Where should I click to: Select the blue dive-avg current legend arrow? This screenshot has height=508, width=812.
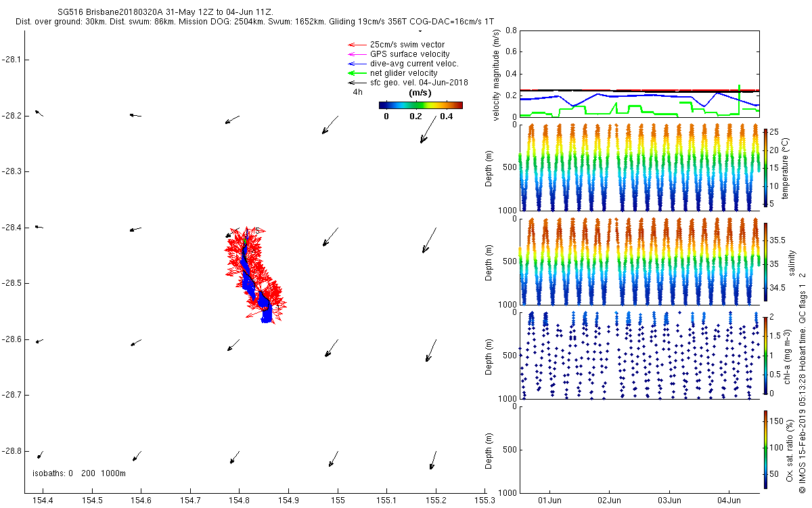pos(356,64)
